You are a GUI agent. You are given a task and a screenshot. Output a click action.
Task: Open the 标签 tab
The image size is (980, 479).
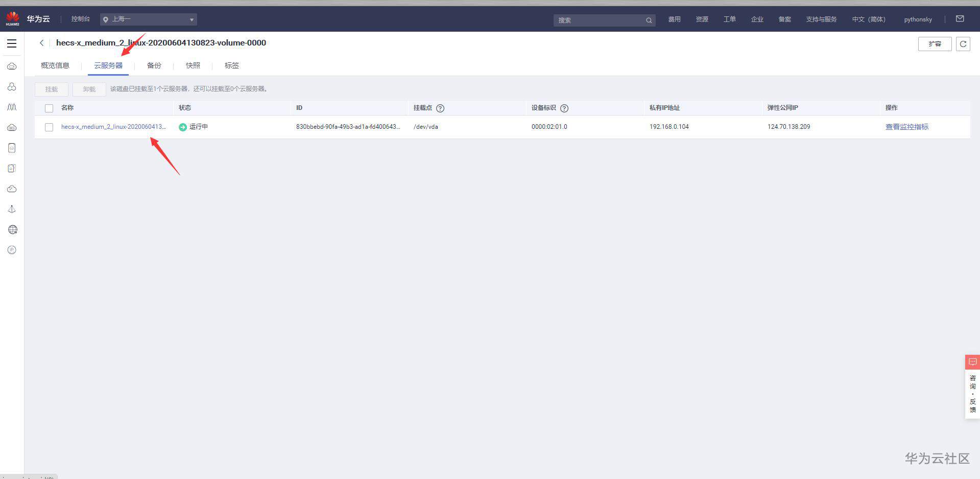[232, 65]
